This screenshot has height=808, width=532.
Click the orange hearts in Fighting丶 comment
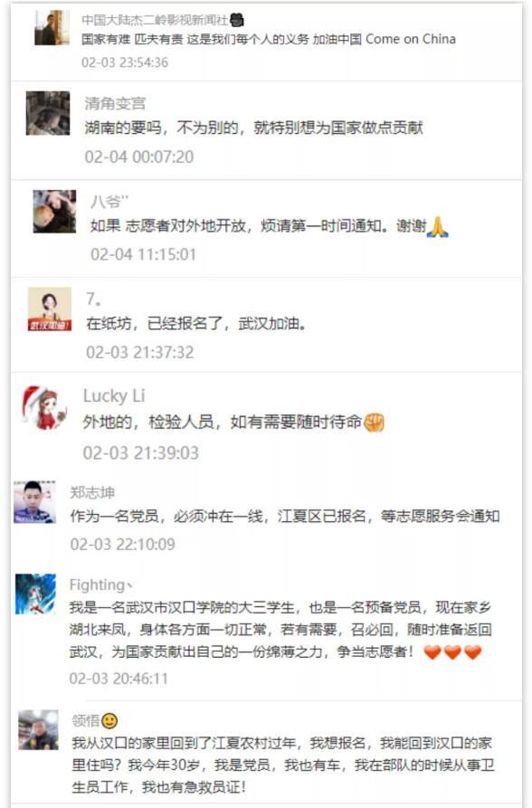pyautogui.click(x=452, y=652)
